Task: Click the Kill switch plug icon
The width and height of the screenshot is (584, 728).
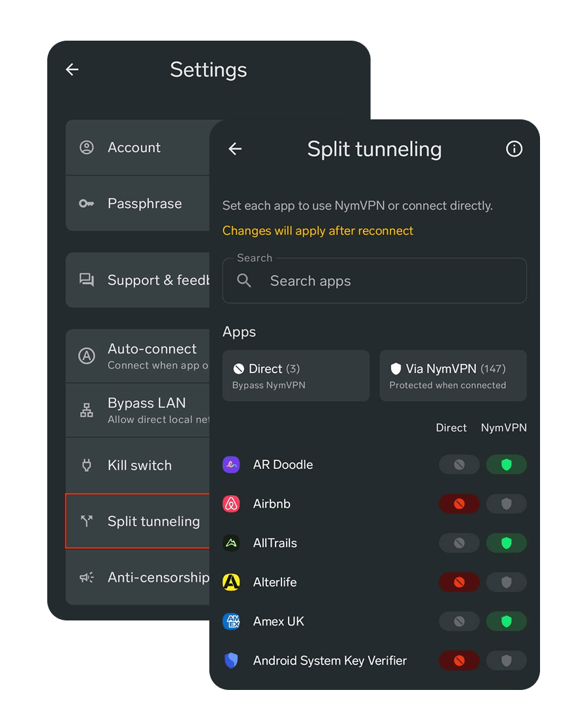Action: coord(86,465)
